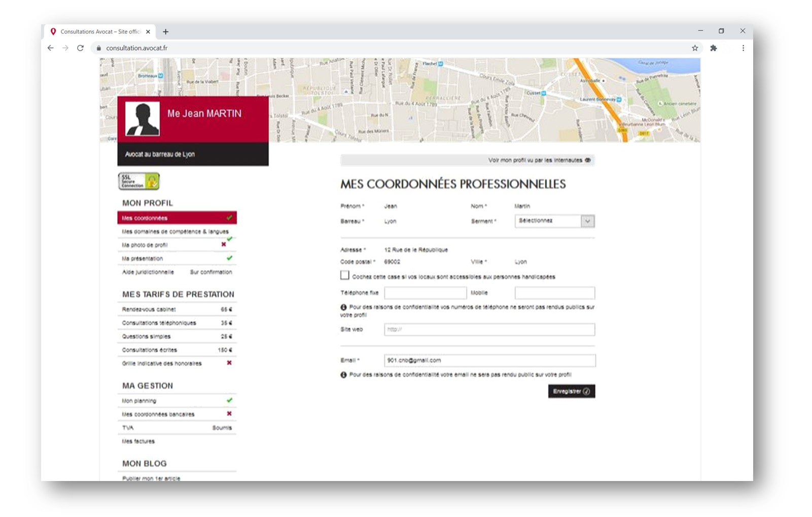Open TVA settings row

point(177,428)
